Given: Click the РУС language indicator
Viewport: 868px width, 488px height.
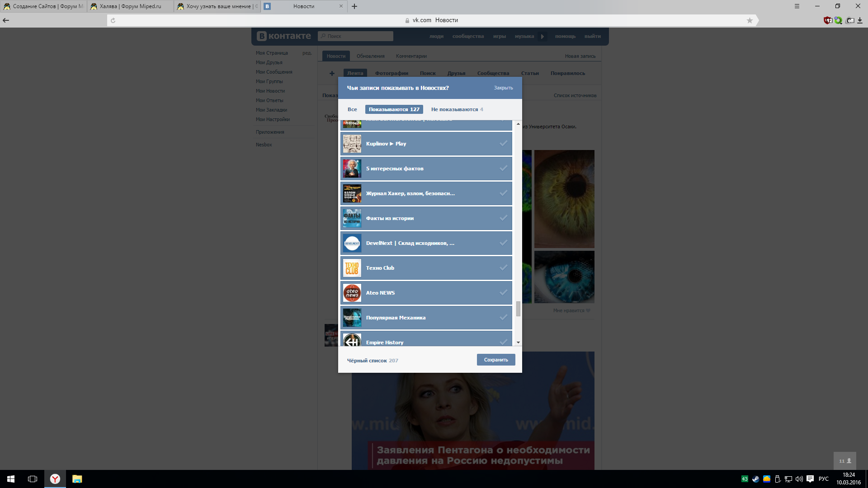Looking at the screenshot, I should click(x=823, y=479).
